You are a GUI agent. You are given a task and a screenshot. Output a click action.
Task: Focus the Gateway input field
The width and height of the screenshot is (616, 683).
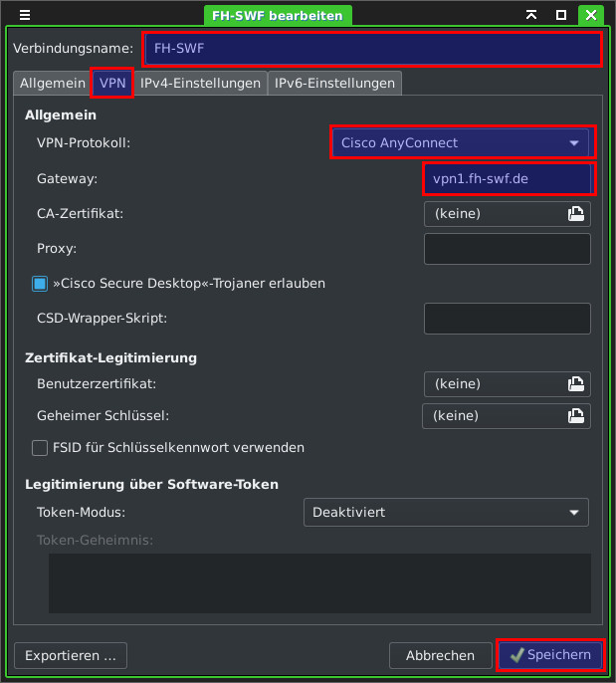pyautogui.click(x=508, y=179)
